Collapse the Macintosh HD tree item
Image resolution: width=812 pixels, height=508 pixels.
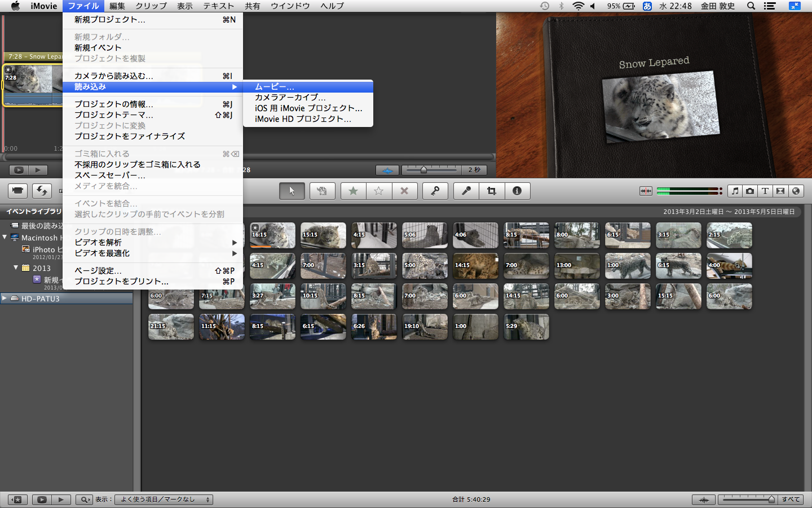pos(5,238)
